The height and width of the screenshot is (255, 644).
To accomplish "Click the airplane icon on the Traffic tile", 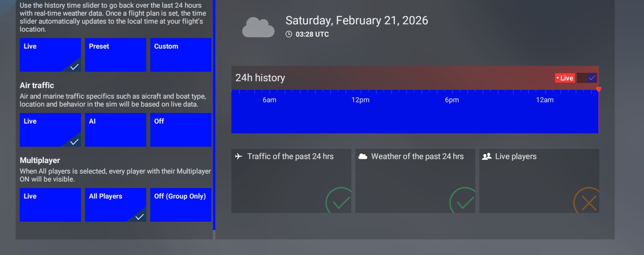I will click(238, 156).
